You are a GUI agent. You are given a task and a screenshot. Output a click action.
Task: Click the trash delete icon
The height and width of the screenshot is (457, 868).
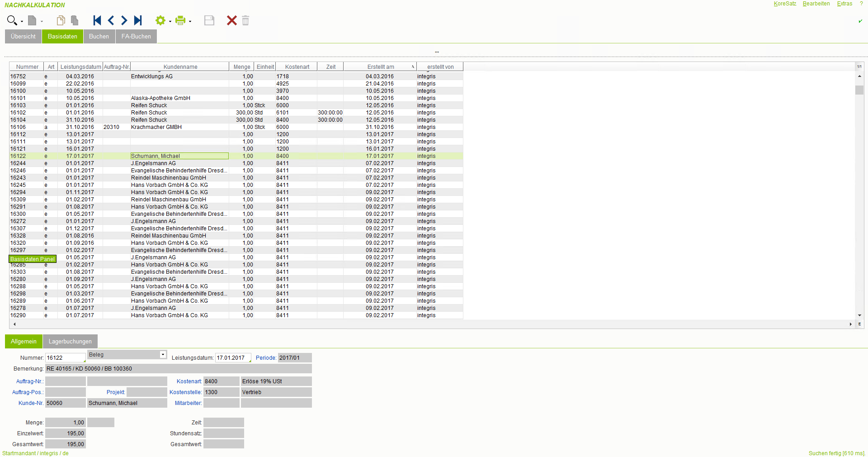[x=245, y=20]
